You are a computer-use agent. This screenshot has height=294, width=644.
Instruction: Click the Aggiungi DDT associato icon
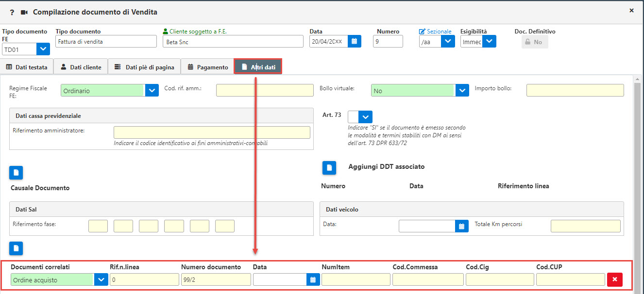coord(329,167)
